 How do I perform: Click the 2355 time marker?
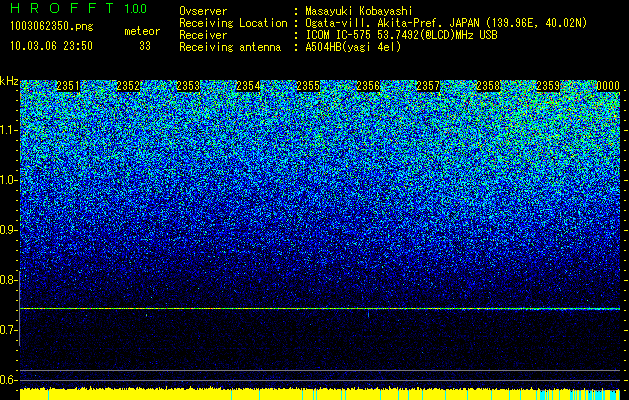pos(308,86)
